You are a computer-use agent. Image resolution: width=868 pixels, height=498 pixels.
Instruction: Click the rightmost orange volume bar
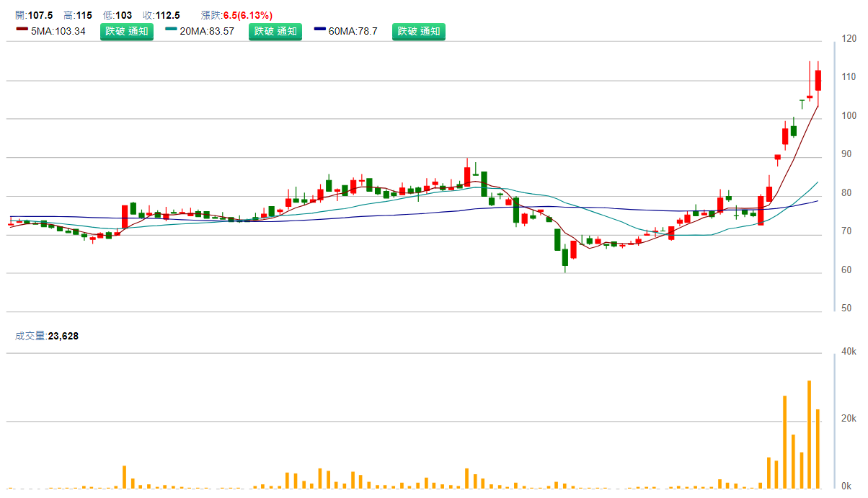click(x=818, y=448)
